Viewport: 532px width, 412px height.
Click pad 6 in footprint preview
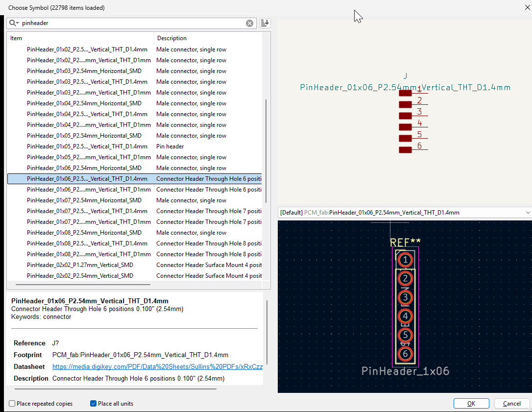click(x=405, y=354)
